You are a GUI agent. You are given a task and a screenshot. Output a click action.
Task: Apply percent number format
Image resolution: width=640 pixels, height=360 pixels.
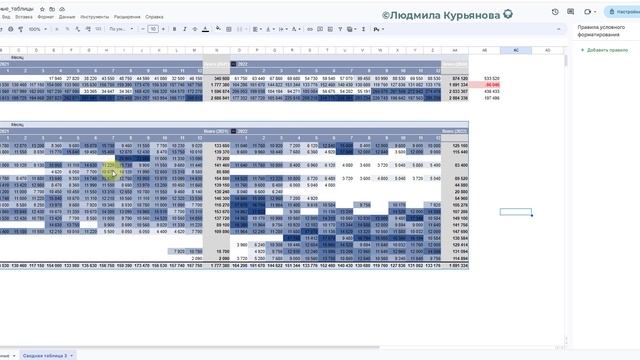[x=67, y=29]
